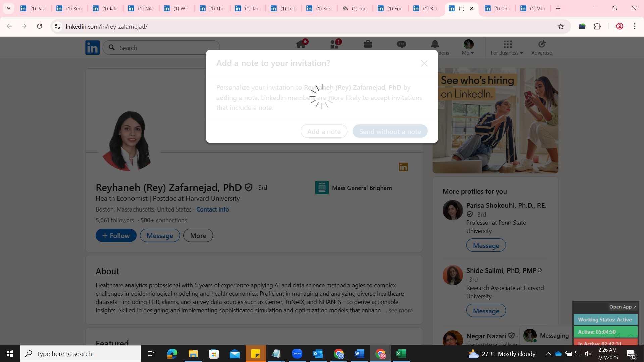
Task: Open the browser extensions puzzle icon
Action: 598,26
